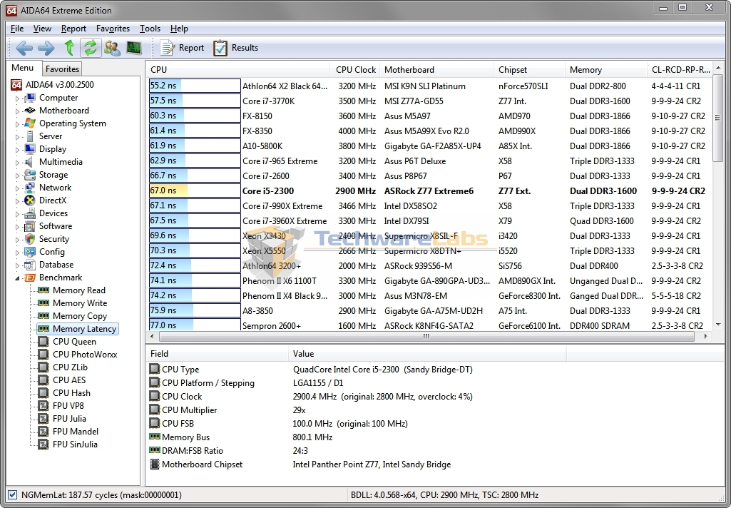Open the FPU SinJulia benchmark

(68, 444)
